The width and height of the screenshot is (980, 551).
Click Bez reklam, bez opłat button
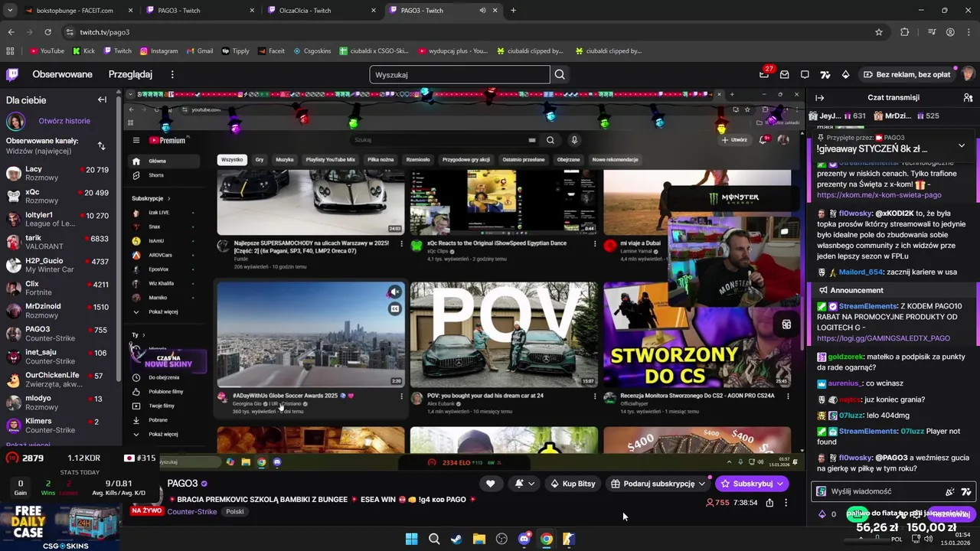(906, 74)
